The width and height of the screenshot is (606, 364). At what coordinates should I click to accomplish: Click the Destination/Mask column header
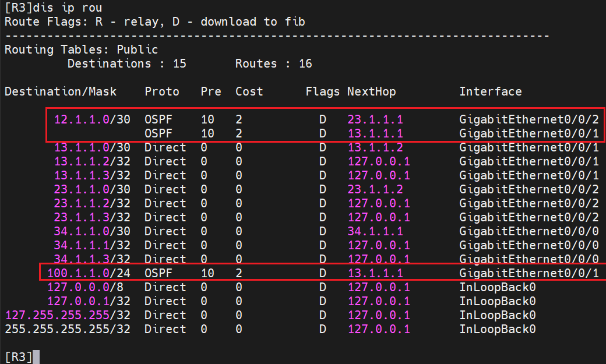point(61,91)
